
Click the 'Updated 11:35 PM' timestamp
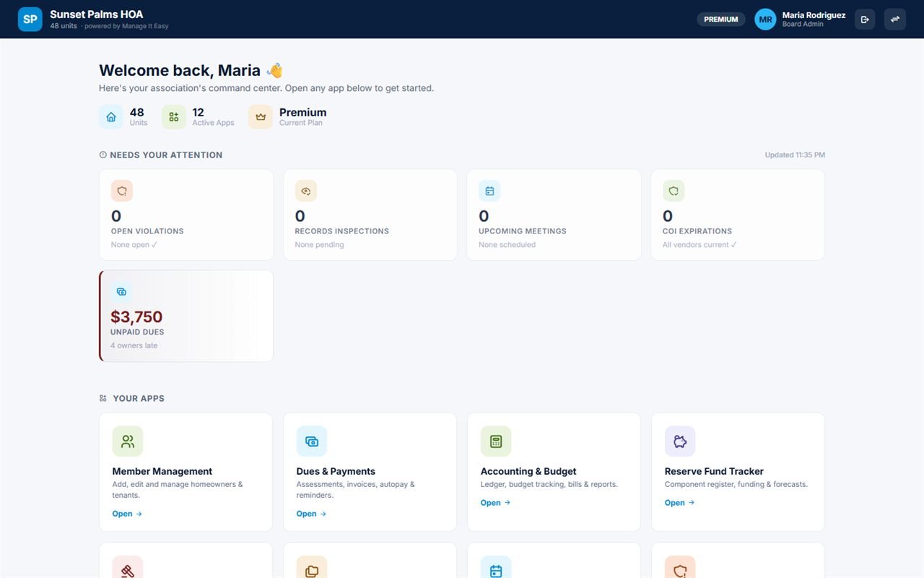[x=795, y=155]
